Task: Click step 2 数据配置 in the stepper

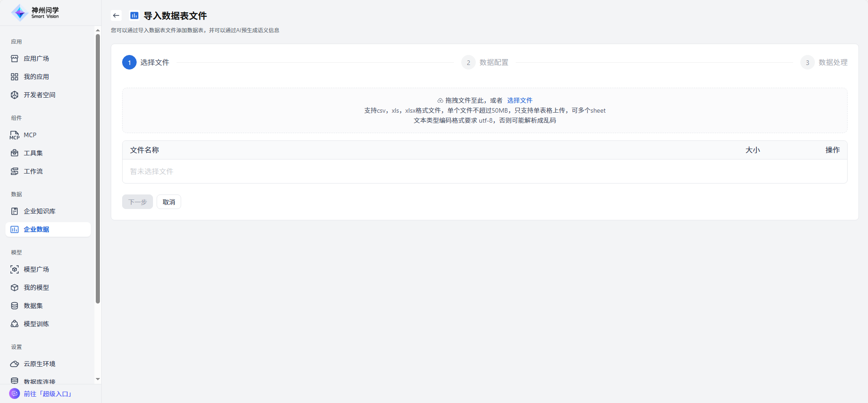Action: tap(493, 63)
